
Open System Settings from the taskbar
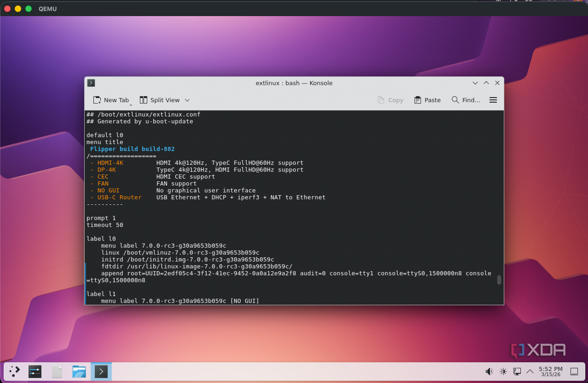tap(35, 371)
